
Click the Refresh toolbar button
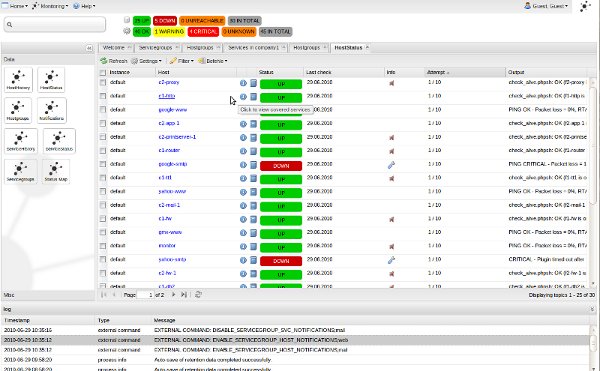point(114,61)
